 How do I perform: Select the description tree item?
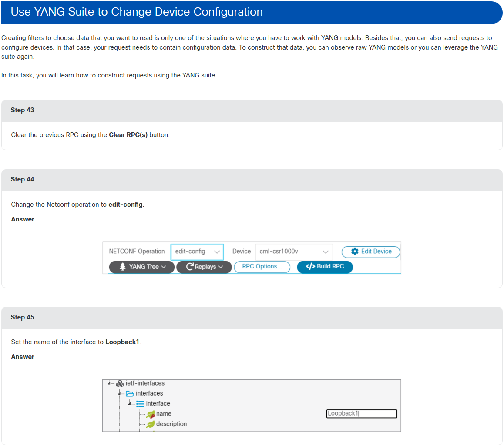pyautogui.click(x=171, y=424)
